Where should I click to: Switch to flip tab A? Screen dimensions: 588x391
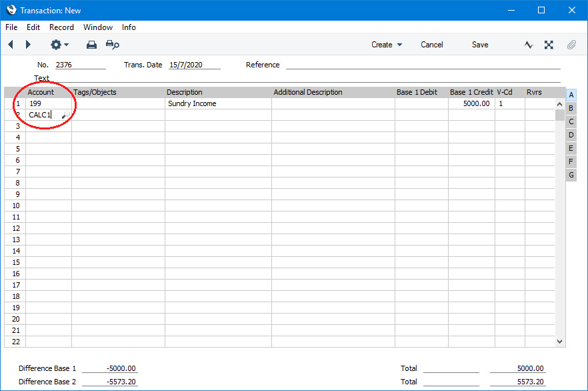(571, 95)
